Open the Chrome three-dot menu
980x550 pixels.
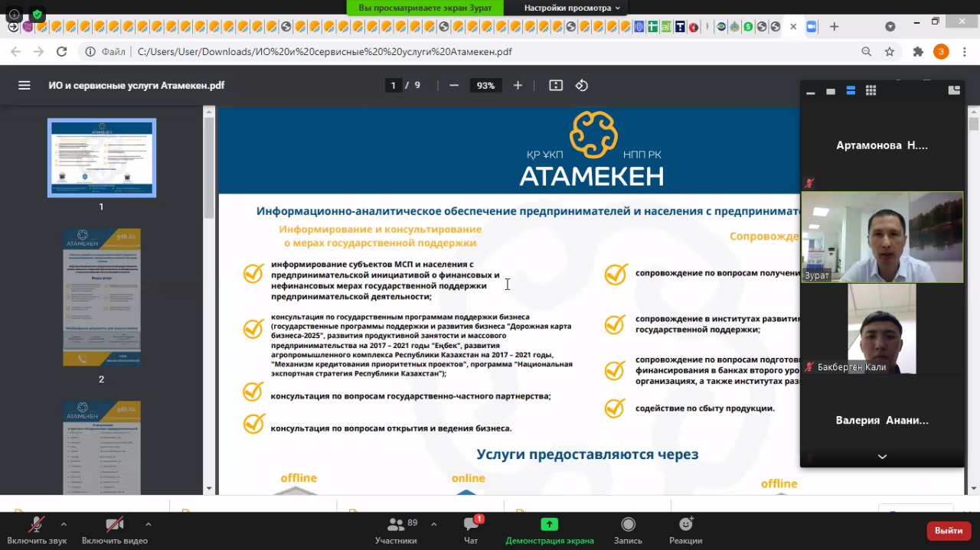[965, 52]
